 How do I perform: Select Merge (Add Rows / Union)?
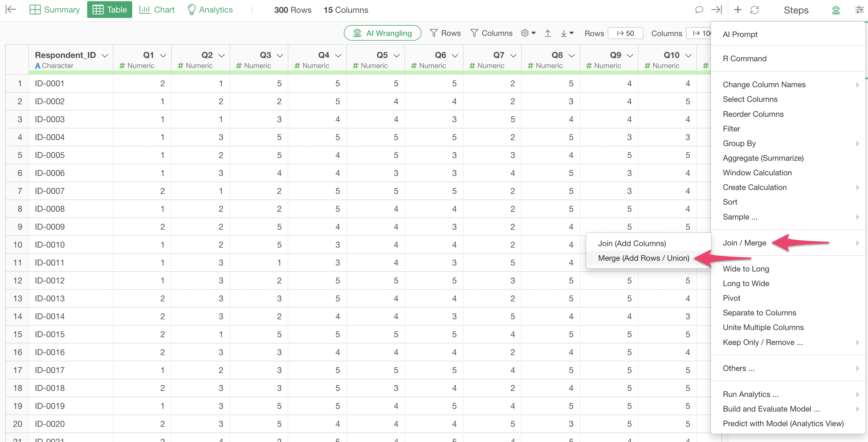click(x=643, y=258)
